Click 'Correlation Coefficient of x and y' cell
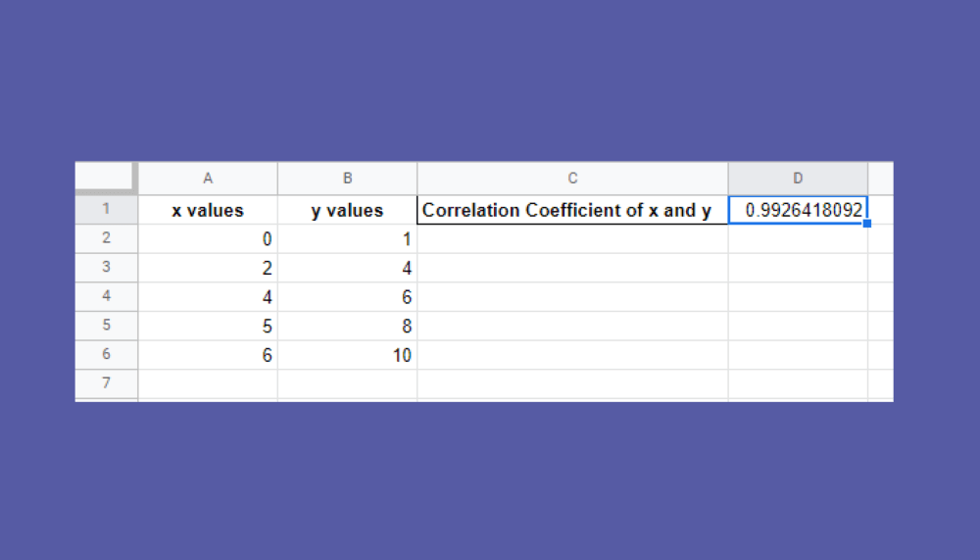The width and height of the screenshot is (980, 560). click(x=572, y=210)
